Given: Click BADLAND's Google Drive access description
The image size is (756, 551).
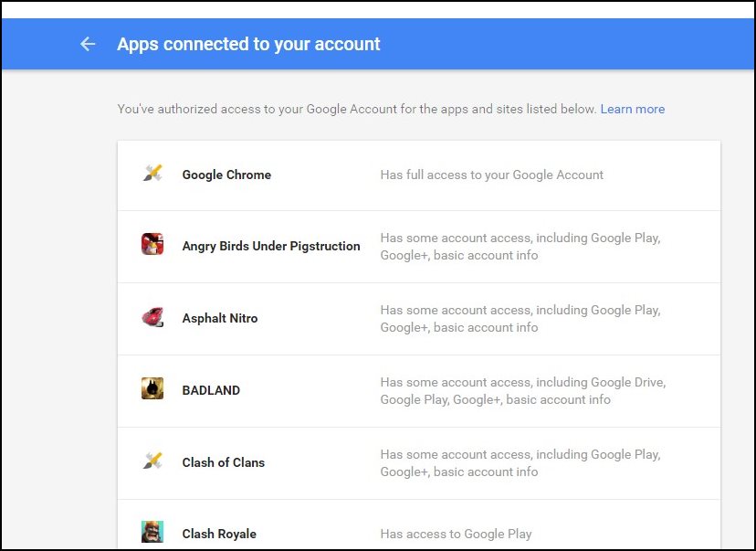Looking at the screenshot, I should click(523, 391).
